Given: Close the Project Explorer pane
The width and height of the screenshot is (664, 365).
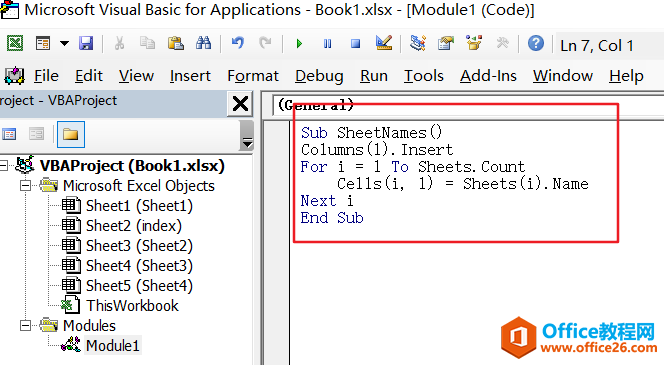Looking at the screenshot, I should 240,104.
